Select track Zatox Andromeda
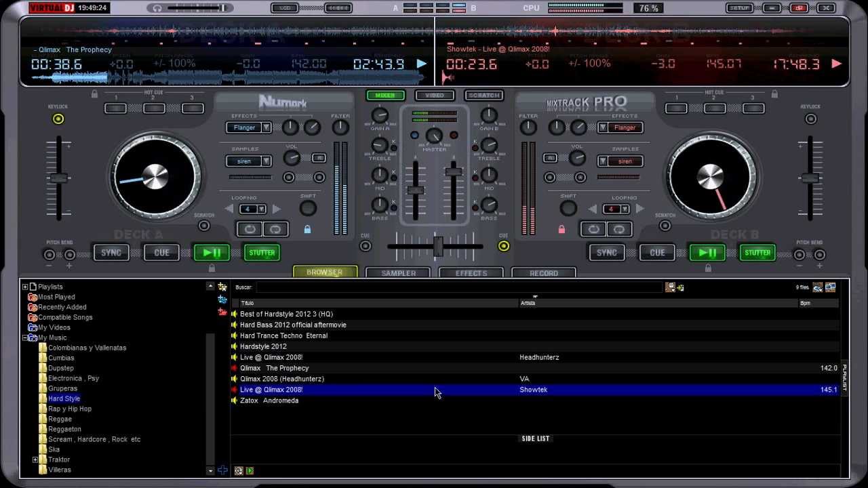The height and width of the screenshot is (488, 868). click(x=535, y=401)
